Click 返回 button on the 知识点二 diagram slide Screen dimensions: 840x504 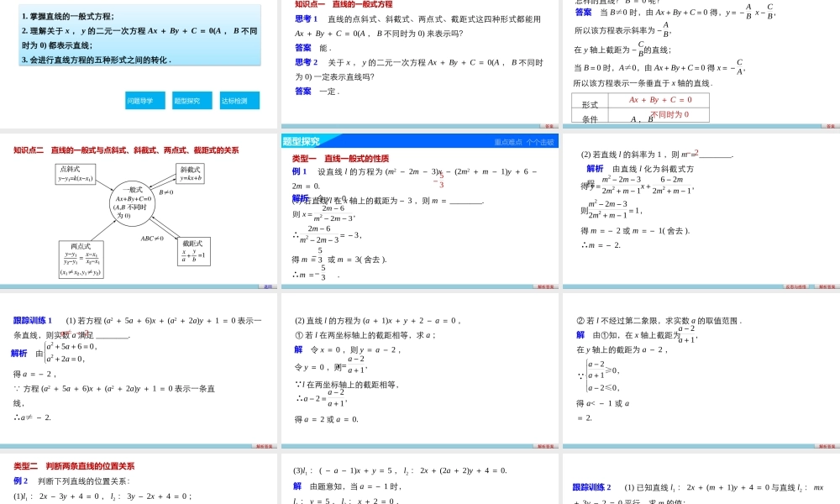click(x=268, y=286)
